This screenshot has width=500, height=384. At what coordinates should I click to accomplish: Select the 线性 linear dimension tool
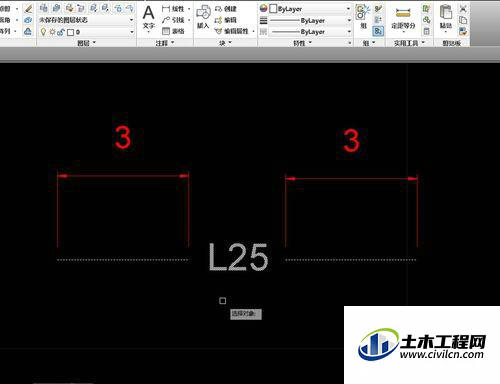point(173,9)
